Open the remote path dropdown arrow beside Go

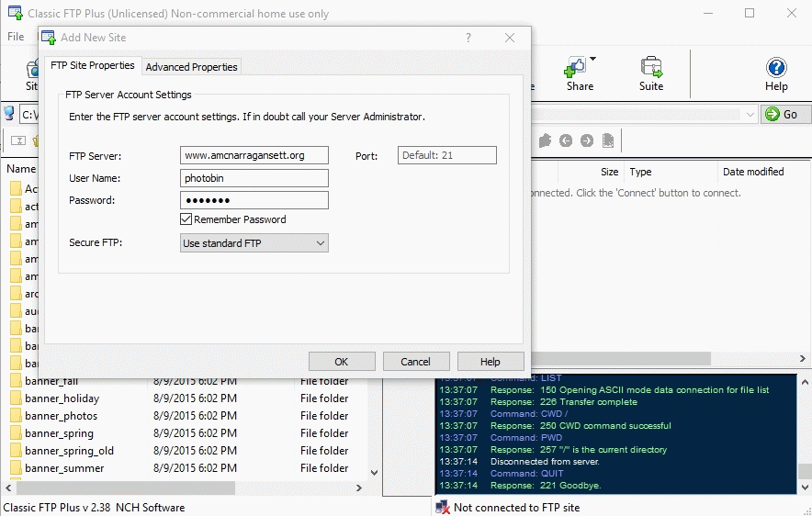tap(750, 114)
